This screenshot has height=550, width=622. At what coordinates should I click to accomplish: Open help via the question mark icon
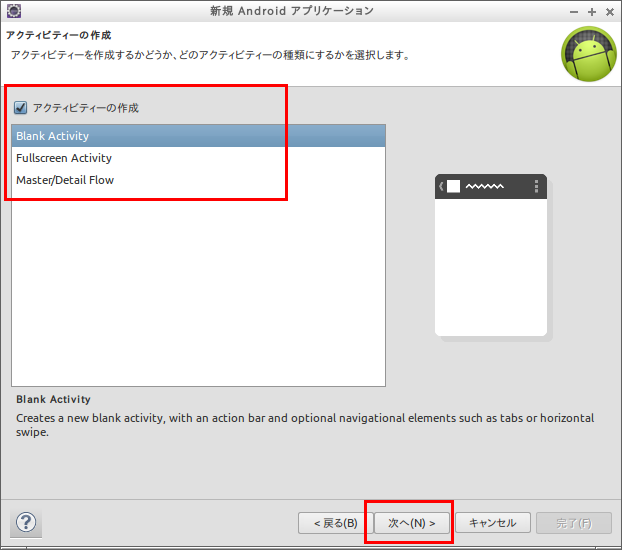[26, 522]
